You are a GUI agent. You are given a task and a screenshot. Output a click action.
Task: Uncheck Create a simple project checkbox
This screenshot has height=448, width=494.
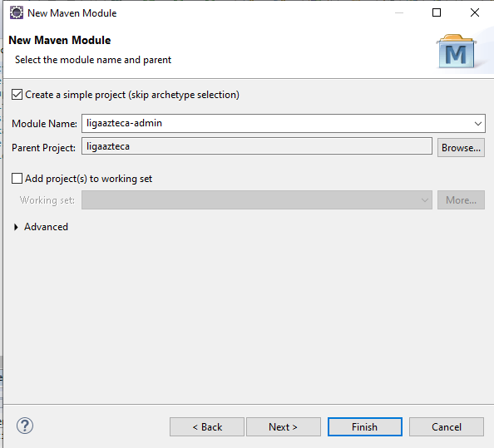[17, 95]
